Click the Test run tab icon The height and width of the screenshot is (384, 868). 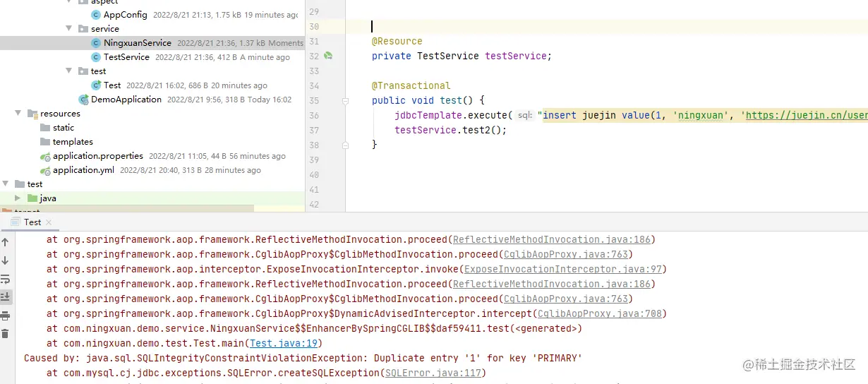[16, 222]
